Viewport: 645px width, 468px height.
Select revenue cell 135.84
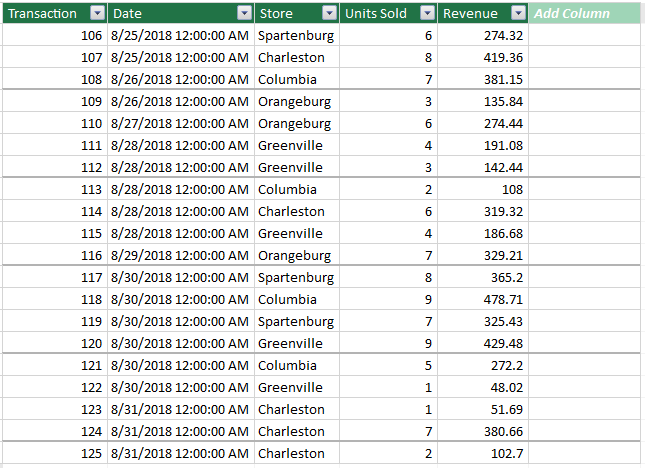tap(483, 101)
